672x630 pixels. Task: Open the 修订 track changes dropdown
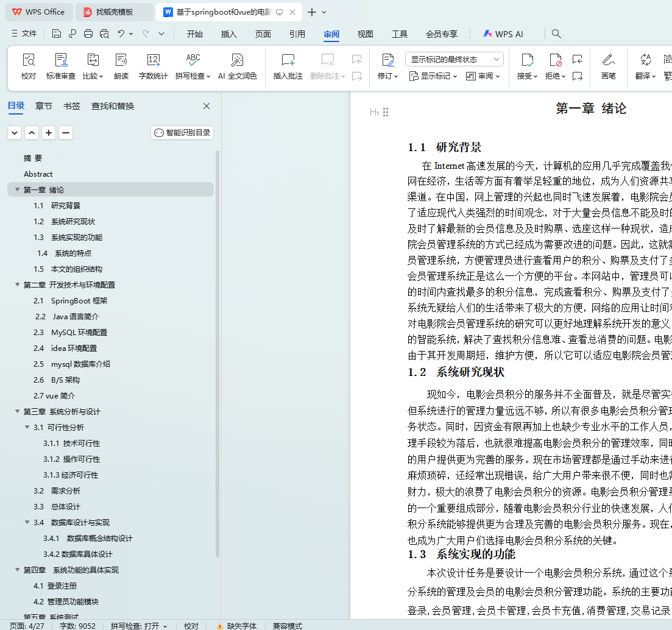(x=388, y=66)
